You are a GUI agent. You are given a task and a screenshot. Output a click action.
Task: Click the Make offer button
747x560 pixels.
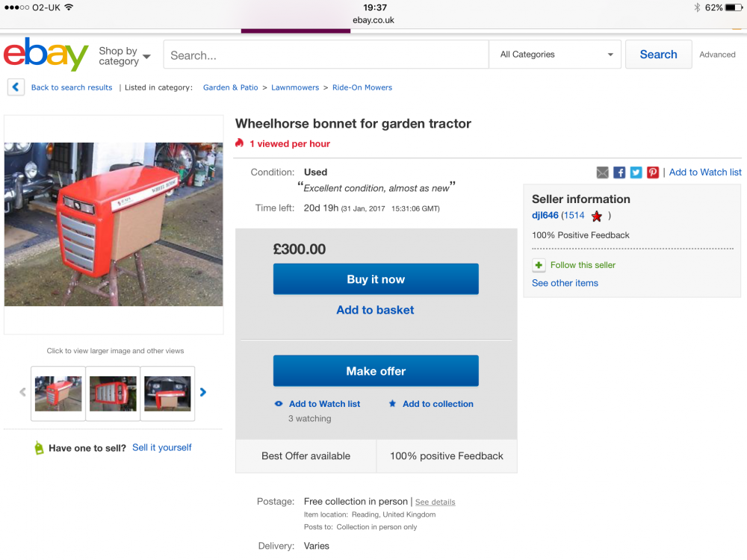[376, 371]
